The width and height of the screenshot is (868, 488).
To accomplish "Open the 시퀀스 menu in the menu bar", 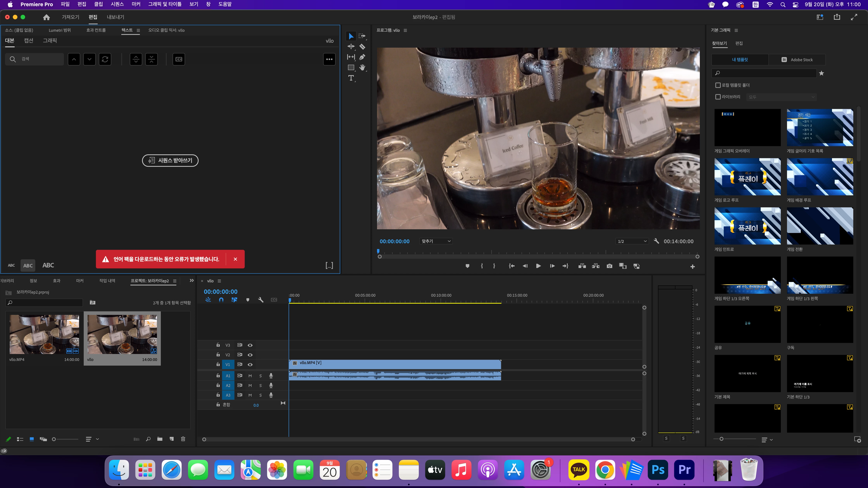I will click(x=117, y=4).
